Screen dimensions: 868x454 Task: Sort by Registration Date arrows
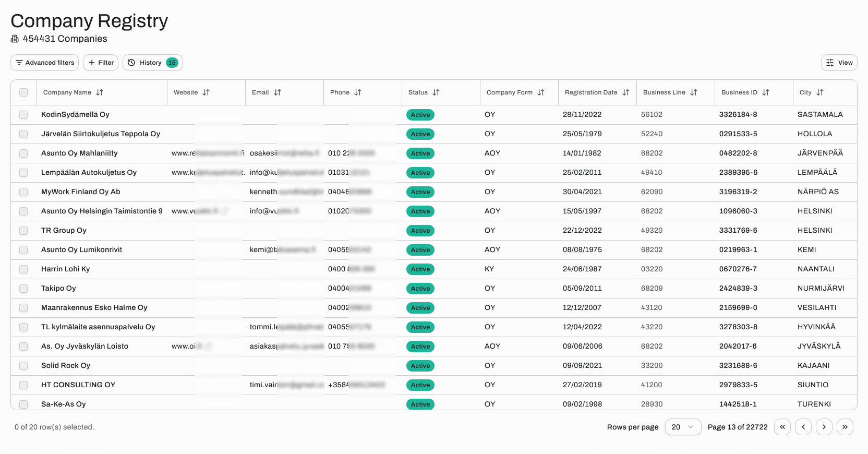point(626,92)
